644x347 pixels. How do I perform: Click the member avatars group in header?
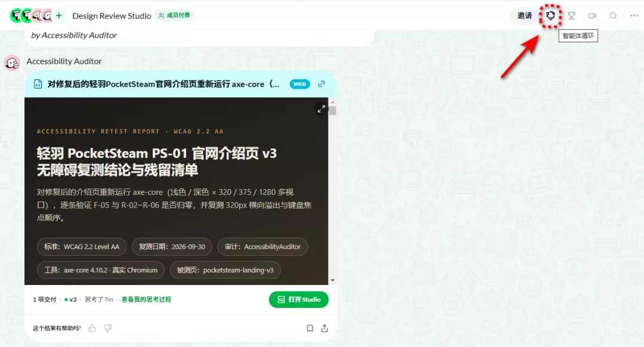(x=32, y=16)
